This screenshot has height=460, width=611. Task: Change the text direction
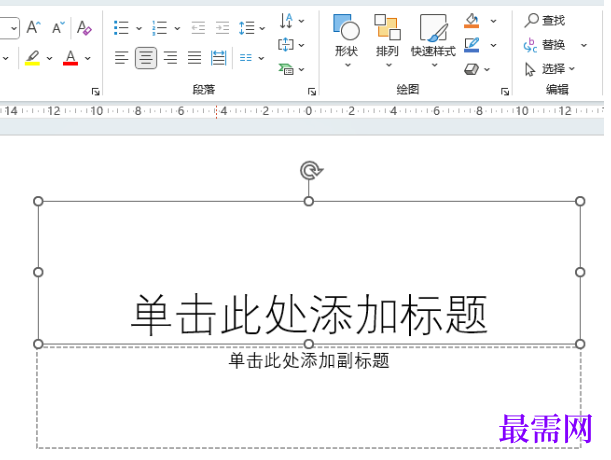(286, 21)
